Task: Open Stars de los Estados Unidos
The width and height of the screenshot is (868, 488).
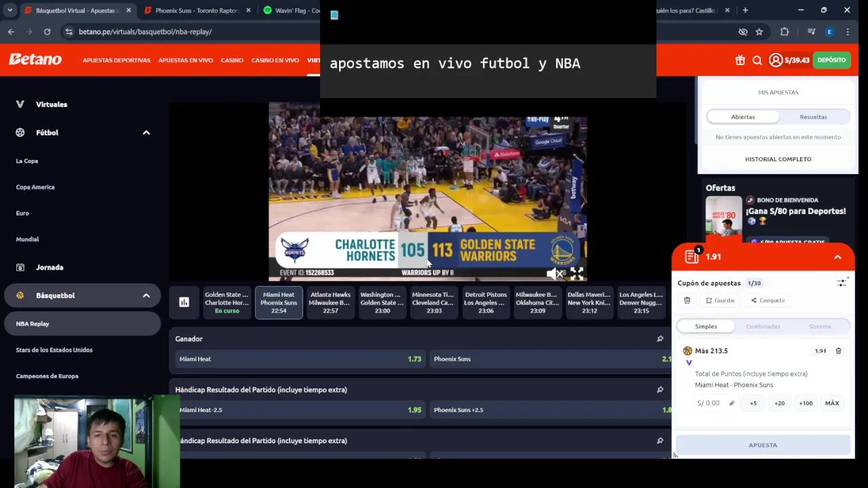Action: point(54,350)
